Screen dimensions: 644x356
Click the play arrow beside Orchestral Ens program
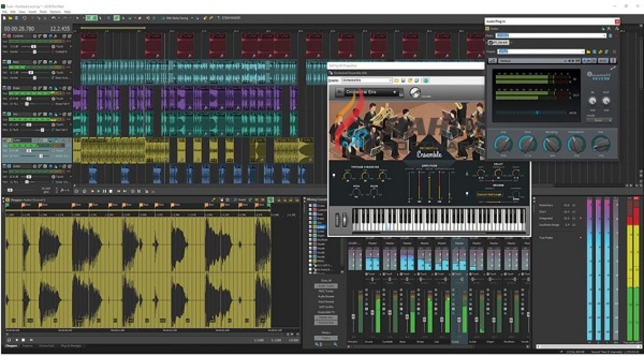point(339,92)
